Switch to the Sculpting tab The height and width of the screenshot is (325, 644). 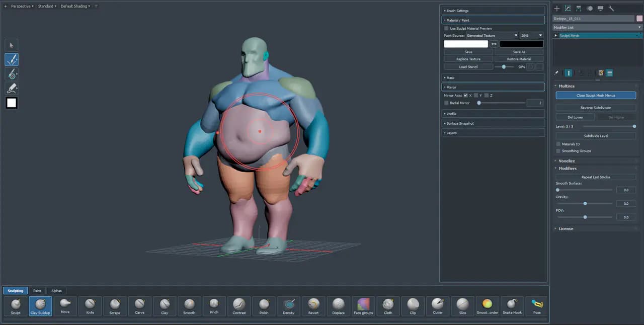pos(16,291)
